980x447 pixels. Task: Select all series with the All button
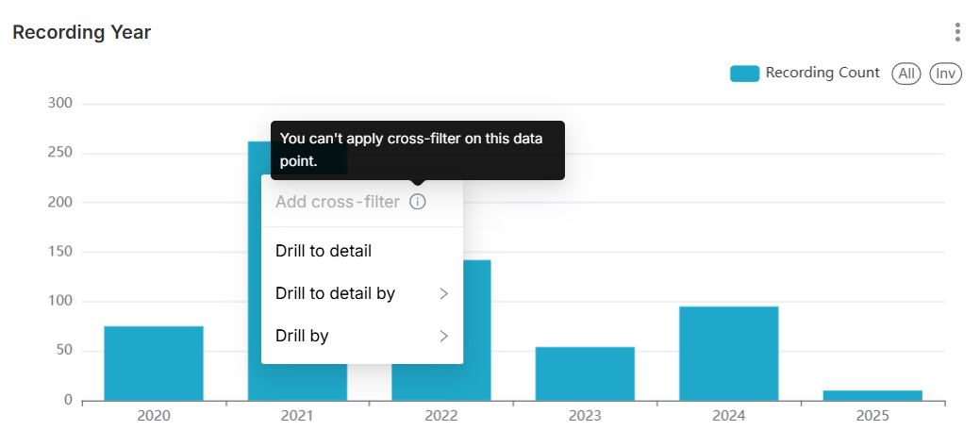[906, 74]
